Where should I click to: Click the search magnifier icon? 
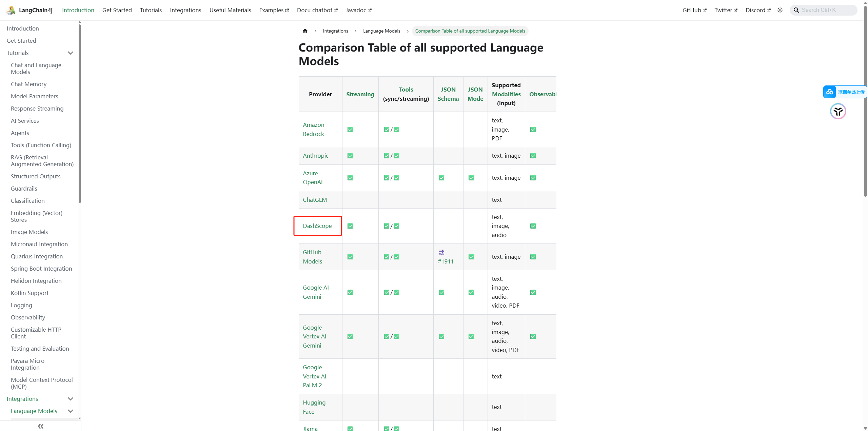click(x=796, y=10)
